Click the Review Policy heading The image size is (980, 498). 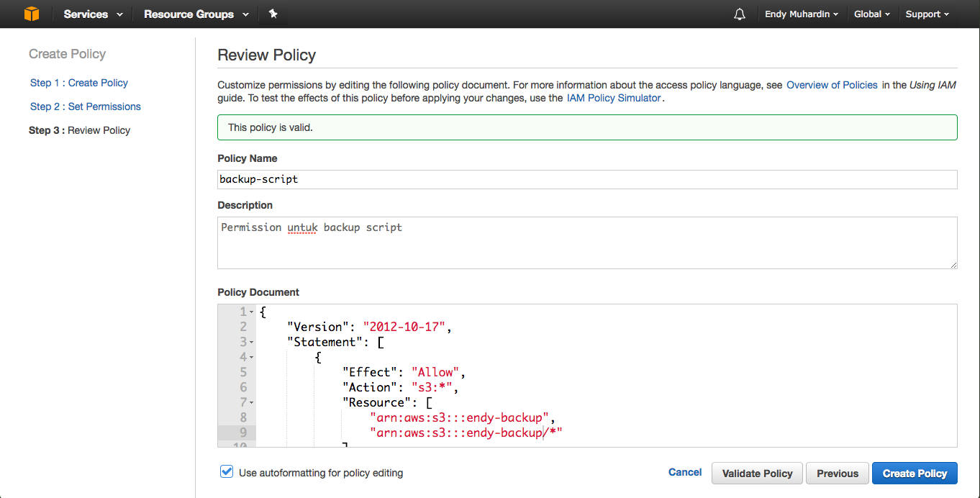tap(267, 55)
